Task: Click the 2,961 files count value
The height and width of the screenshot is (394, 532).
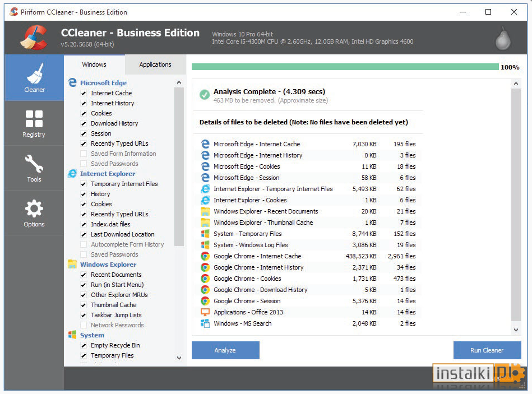Action: coord(402,256)
